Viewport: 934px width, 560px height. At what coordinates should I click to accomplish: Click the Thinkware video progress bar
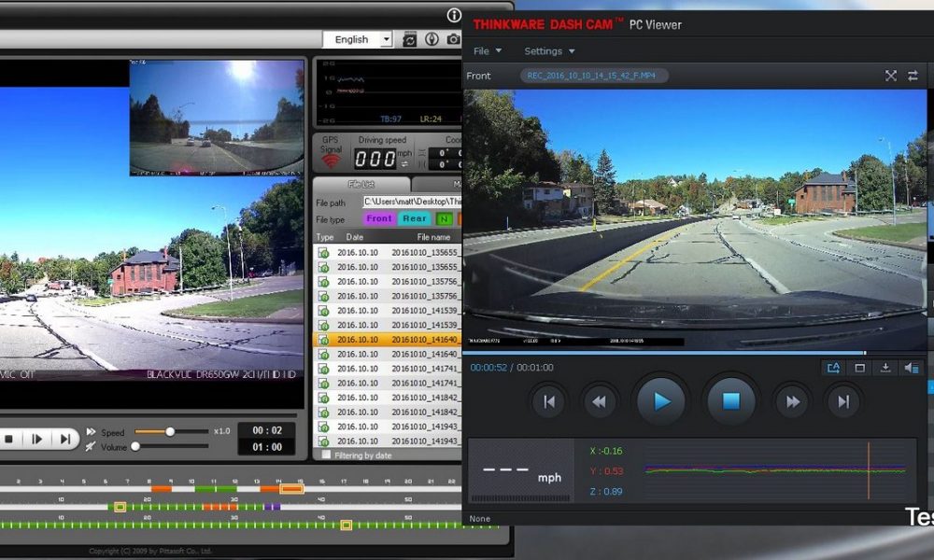(x=695, y=353)
